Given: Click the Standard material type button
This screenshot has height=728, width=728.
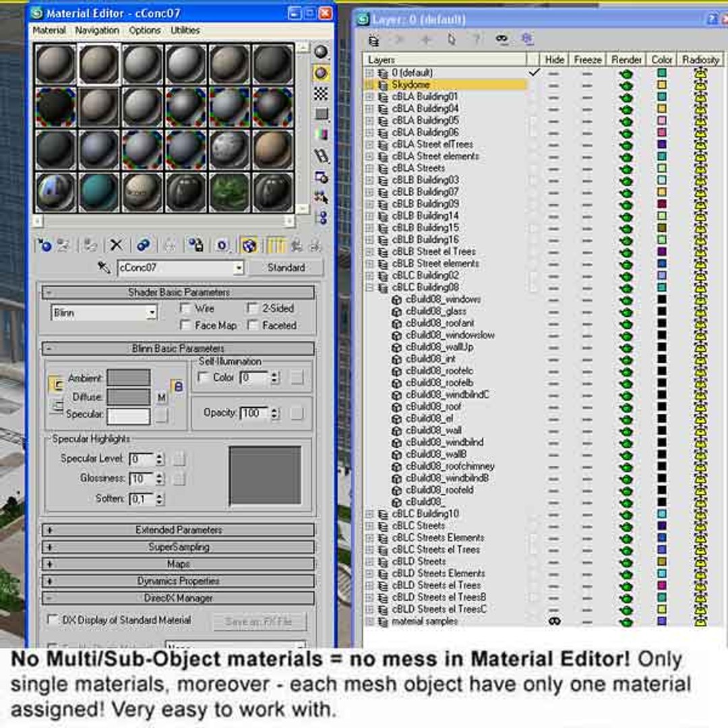Looking at the screenshot, I should (286, 268).
